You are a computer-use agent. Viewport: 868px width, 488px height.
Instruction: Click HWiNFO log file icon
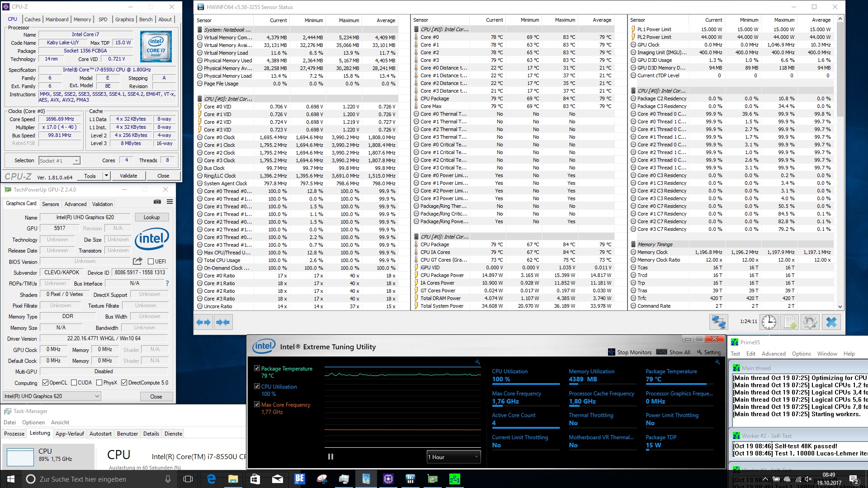point(789,322)
